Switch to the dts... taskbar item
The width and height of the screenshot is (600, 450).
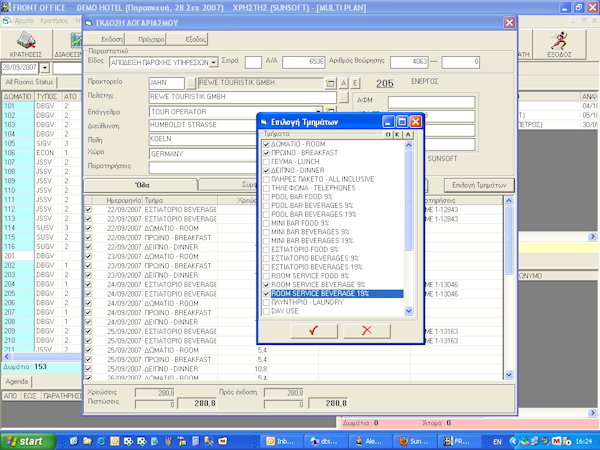[324, 441]
